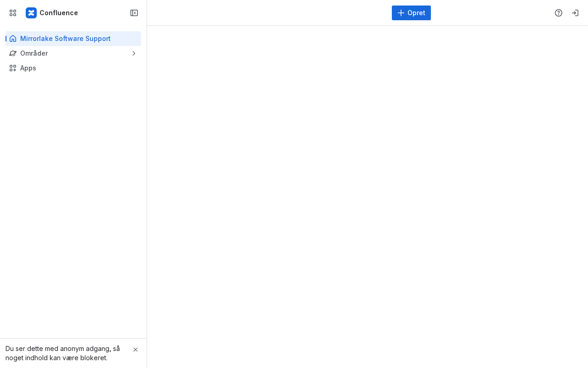Click the planet icon beside Områder
This screenshot has width=588, height=368.
coord(13,53)
